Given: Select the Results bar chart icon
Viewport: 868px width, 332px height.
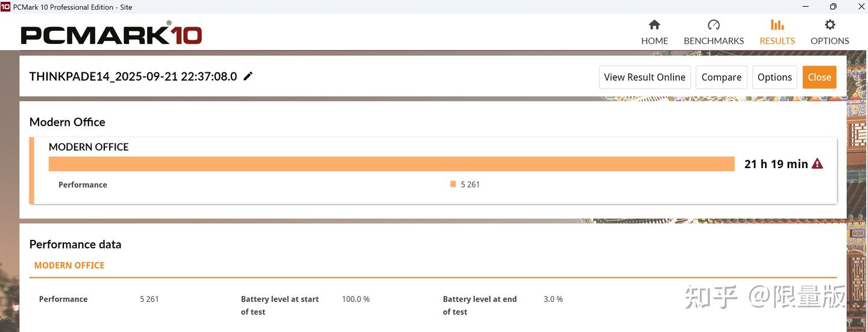Looking at the screenshot, I should point(777,25).
